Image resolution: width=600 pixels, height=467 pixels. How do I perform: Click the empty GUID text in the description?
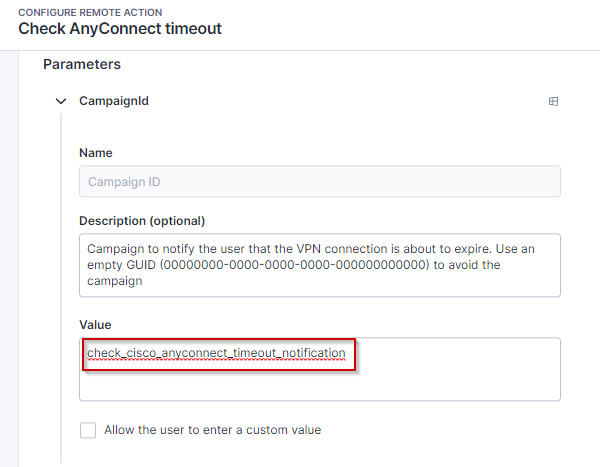coord(295,265)
